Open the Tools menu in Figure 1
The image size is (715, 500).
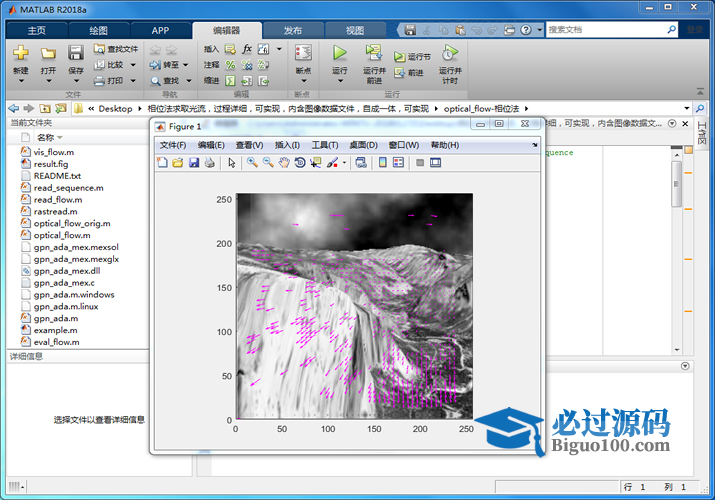pos(325,145)
